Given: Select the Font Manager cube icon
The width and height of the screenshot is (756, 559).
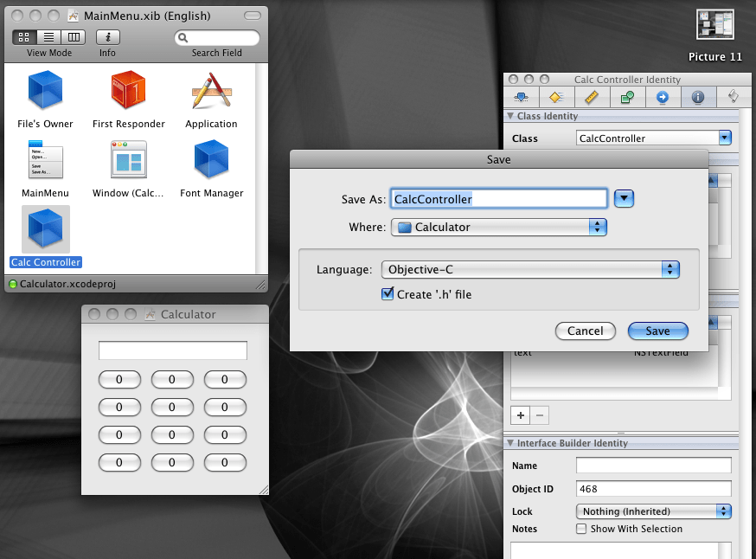Looking at the screenshot, I should (x=212, y=159).
